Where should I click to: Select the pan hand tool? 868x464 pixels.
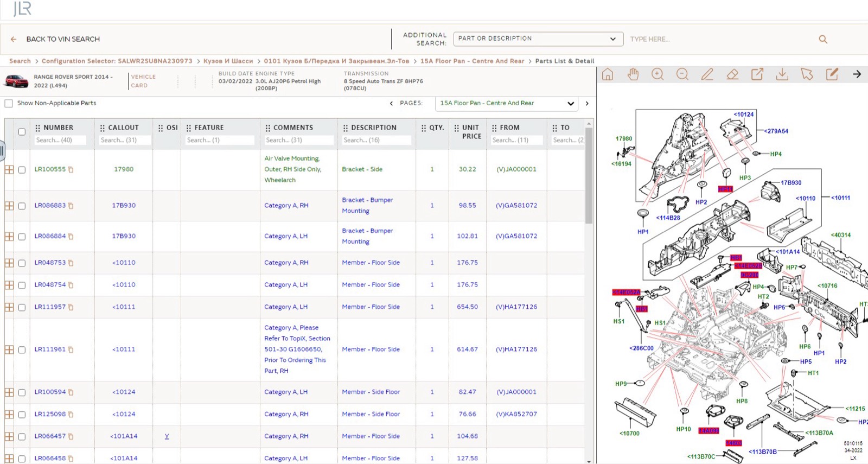coord(633,74)
